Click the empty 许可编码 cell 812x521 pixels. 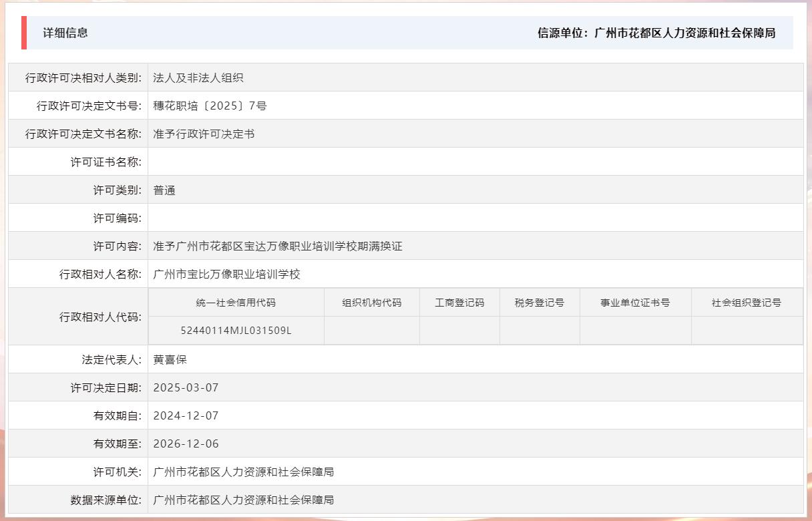(267, 217)
